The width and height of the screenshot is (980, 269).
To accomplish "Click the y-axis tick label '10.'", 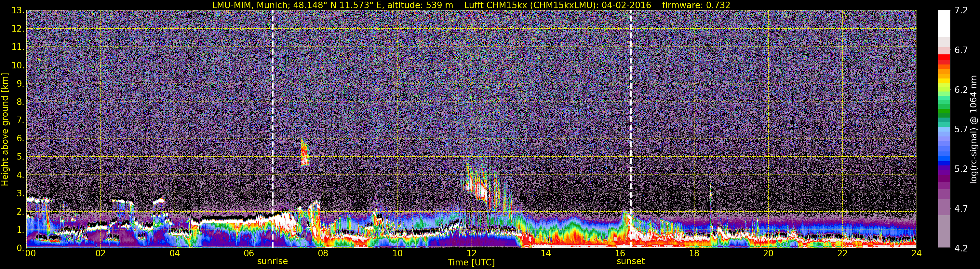I will 18,65.
